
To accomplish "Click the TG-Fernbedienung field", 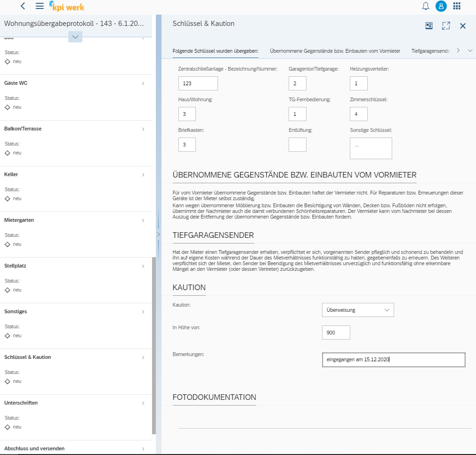I will click(297, 114).
